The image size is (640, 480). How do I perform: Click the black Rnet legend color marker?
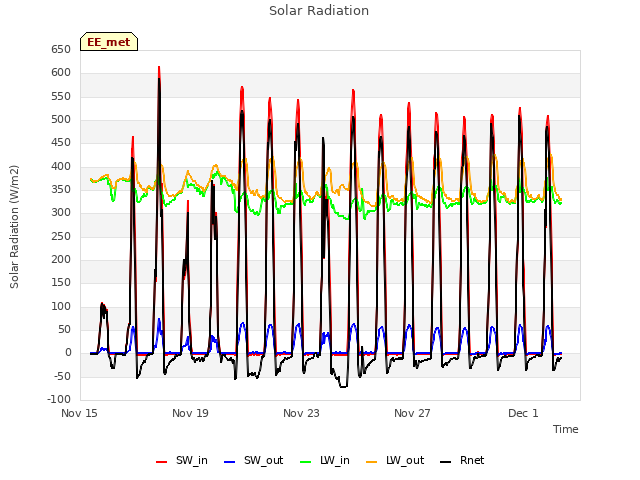coord(446,462)
